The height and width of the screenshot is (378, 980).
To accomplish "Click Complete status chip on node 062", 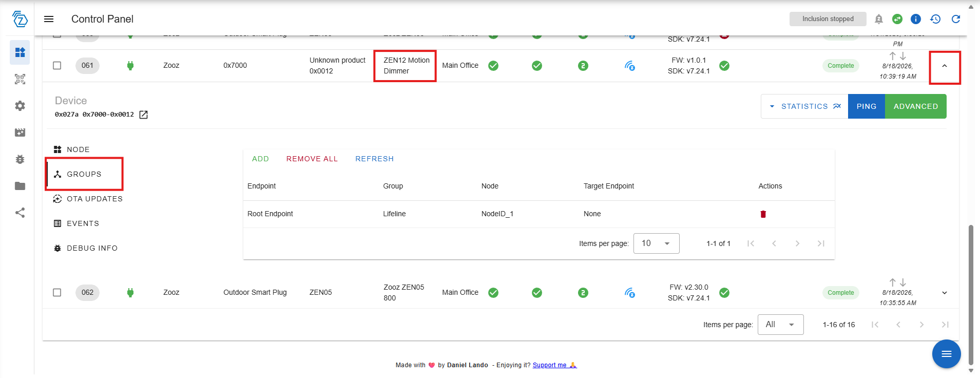I will [841, 293].
